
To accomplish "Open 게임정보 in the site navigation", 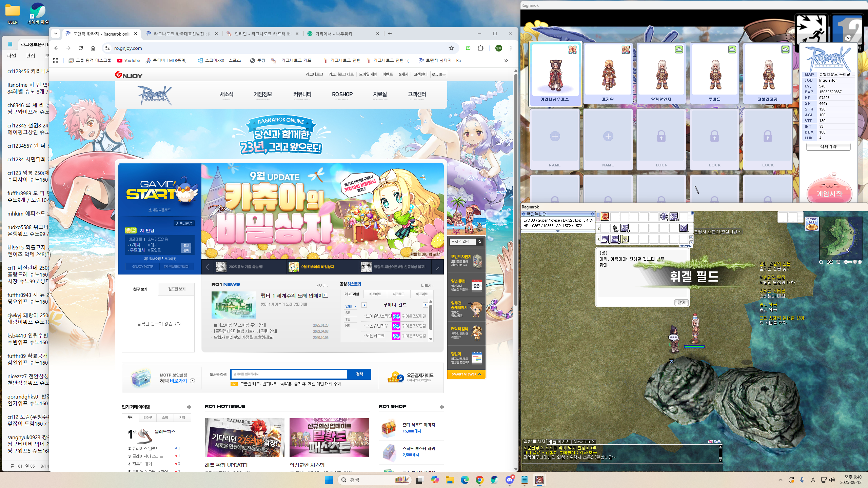I will (x=263, y=95).
